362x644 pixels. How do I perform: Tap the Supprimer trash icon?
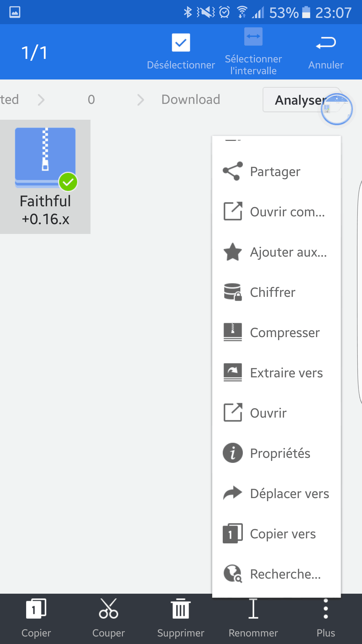(181, 609)
